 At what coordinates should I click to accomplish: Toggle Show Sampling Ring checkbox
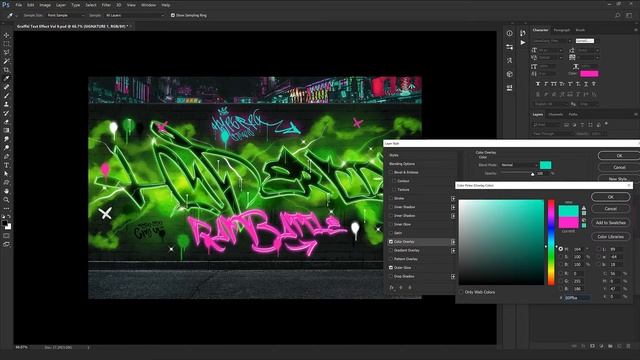(173, 15)
